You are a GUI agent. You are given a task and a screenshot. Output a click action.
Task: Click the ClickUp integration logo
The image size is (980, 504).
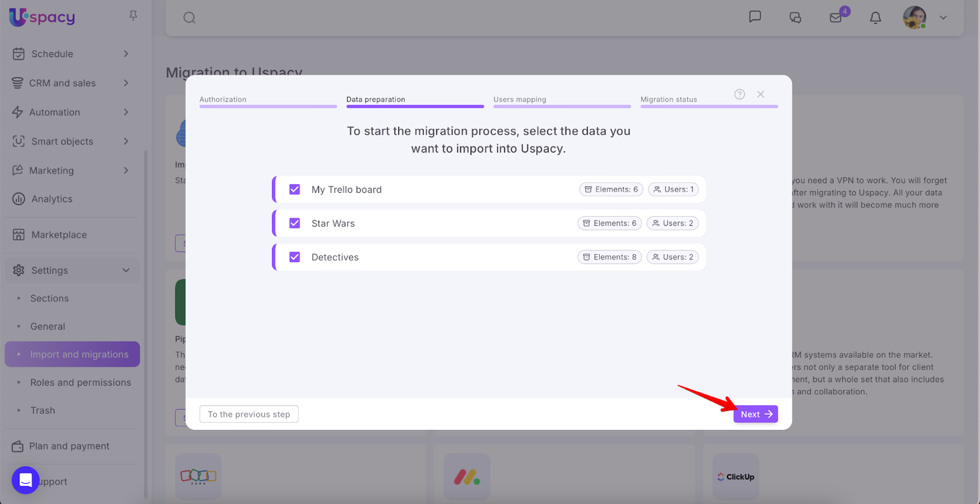[x=736, y=476]
